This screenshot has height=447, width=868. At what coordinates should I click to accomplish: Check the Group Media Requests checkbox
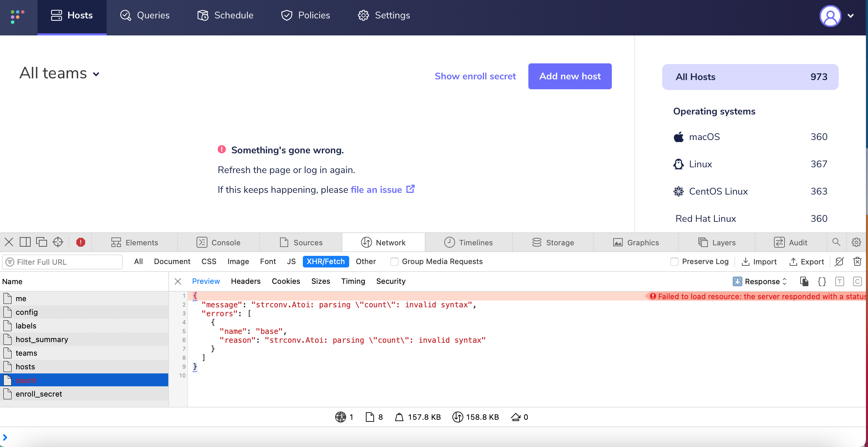(x=394, y=262)
